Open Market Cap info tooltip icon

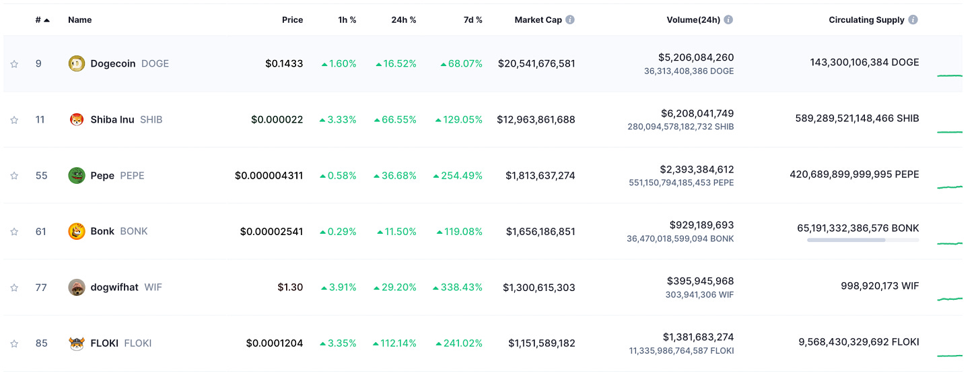(570, 20)
